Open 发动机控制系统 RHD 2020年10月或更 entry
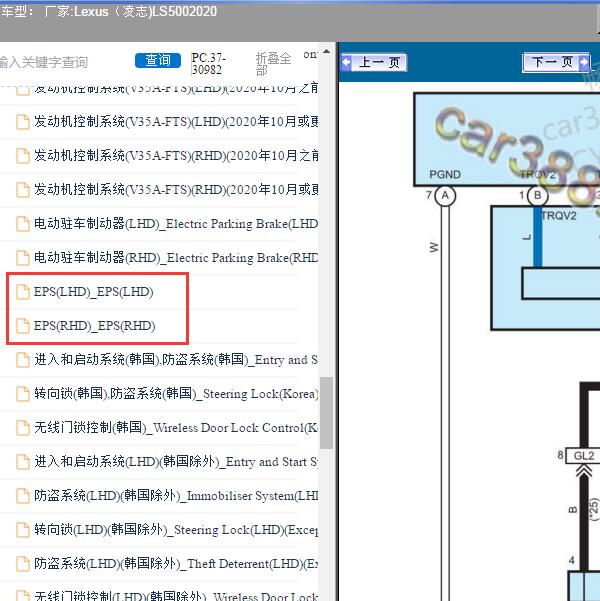Screen dimensions: 600x601 176,189
